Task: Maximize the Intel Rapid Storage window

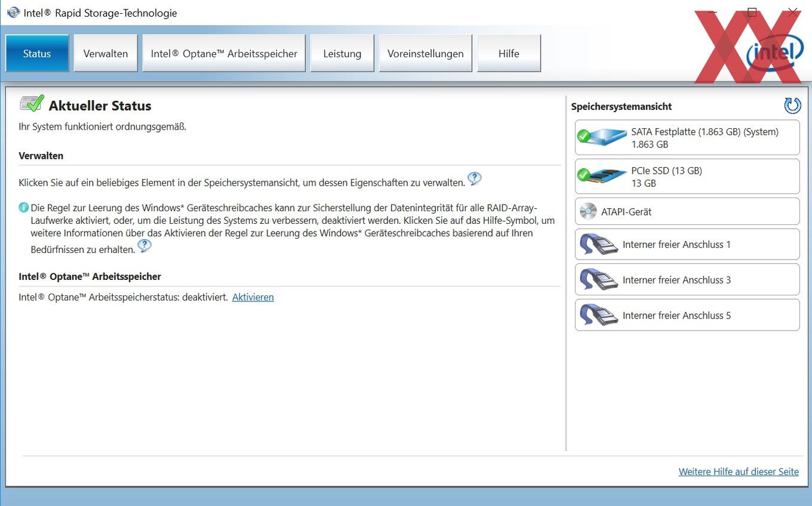Action: pos(752,13)
